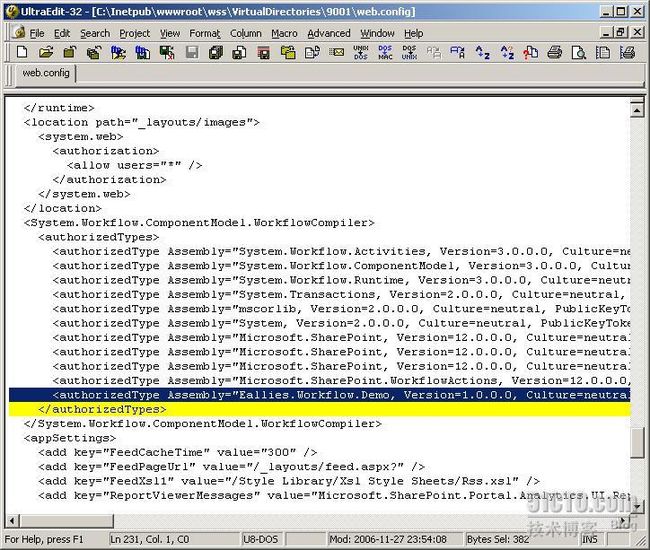
Task: Open the Macro menu
Action: (284, 33)
